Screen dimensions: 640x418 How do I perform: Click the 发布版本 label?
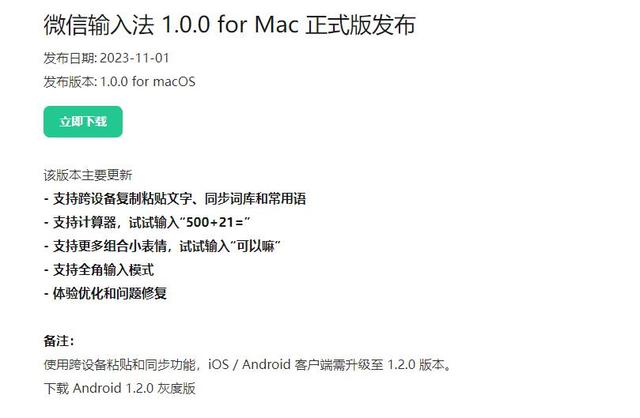pos(69,82)
